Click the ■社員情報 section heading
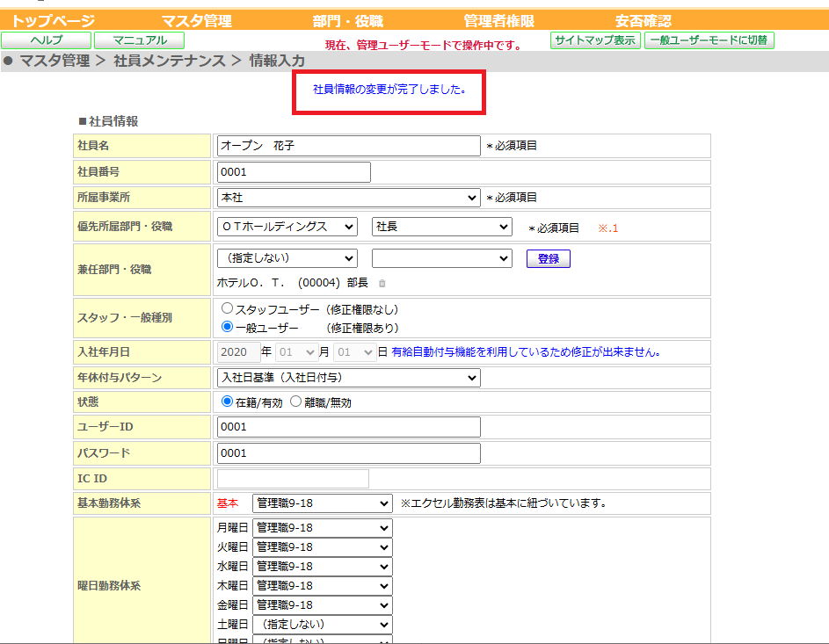The width and height of the screenshot is (829, 644). (x=108, y=121)
